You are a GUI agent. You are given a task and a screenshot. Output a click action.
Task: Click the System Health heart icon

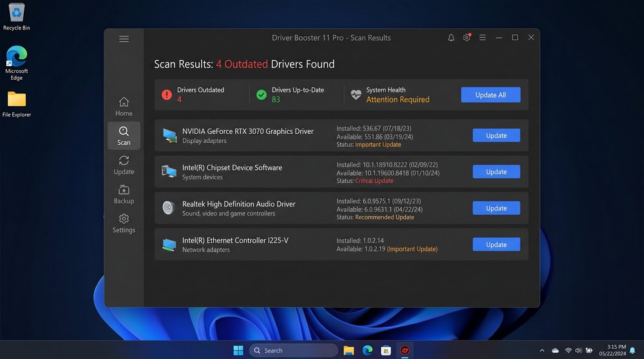(x=355, y=95)
